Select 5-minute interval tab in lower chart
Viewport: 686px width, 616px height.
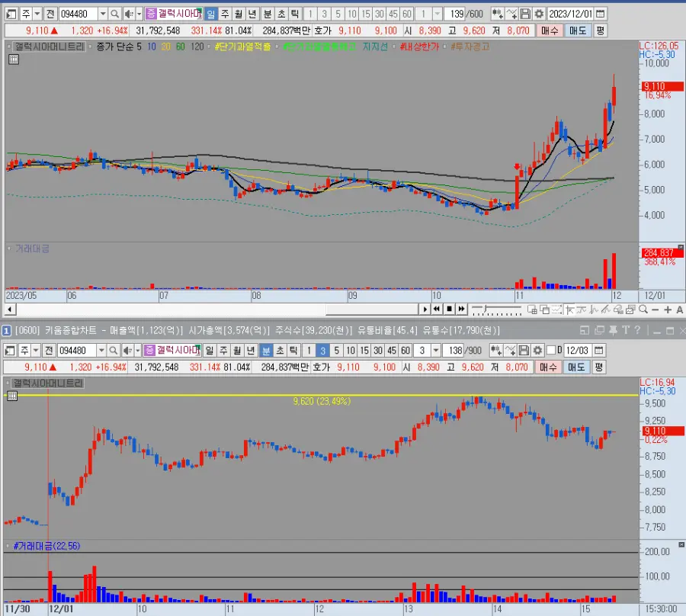pyautogui.click(x=336, y=351)
